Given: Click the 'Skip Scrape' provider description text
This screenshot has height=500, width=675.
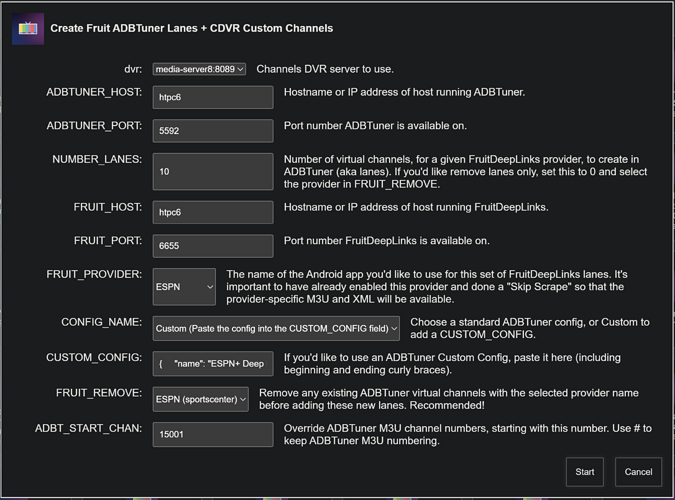Looking at the screenshot, I should 427,287.
